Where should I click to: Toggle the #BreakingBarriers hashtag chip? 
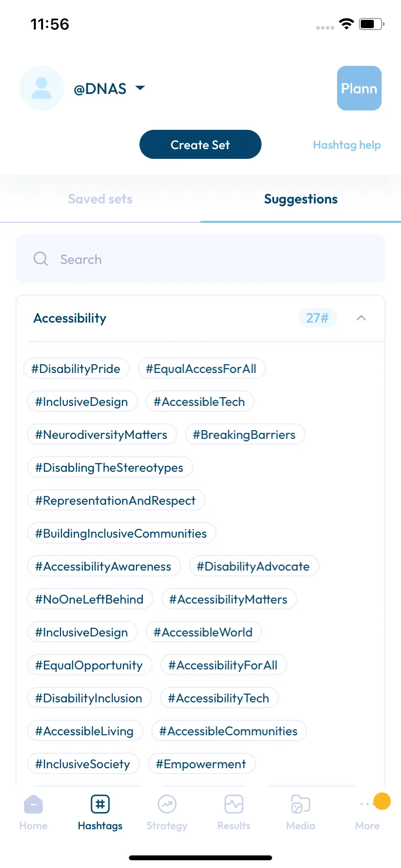click(245, 434)
